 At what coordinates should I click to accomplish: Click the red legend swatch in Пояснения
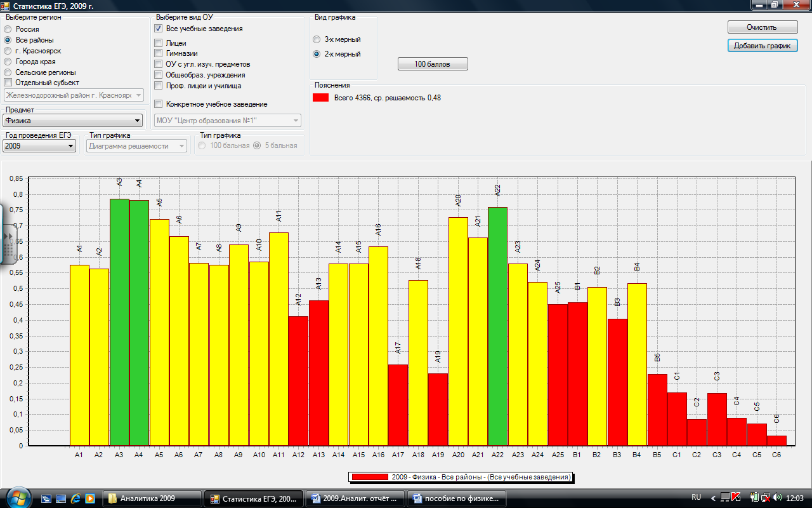coord(321,98)
